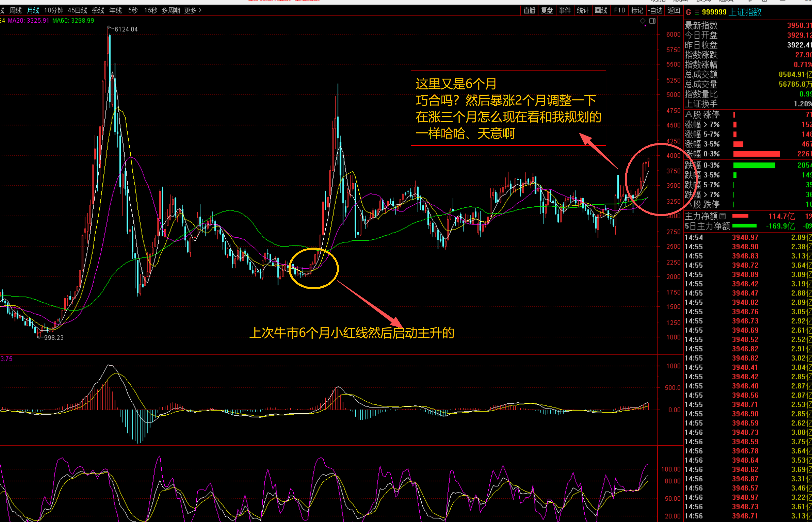Open the three-line menu icon by 999999
Screen dimensions: 812x522
(697, 12)
